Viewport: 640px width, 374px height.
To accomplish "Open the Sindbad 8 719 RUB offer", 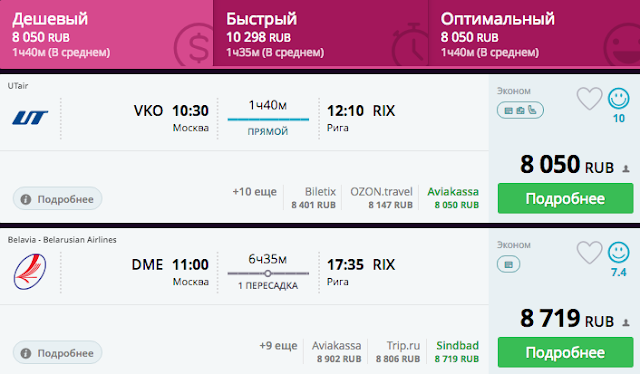I will 457,352.
